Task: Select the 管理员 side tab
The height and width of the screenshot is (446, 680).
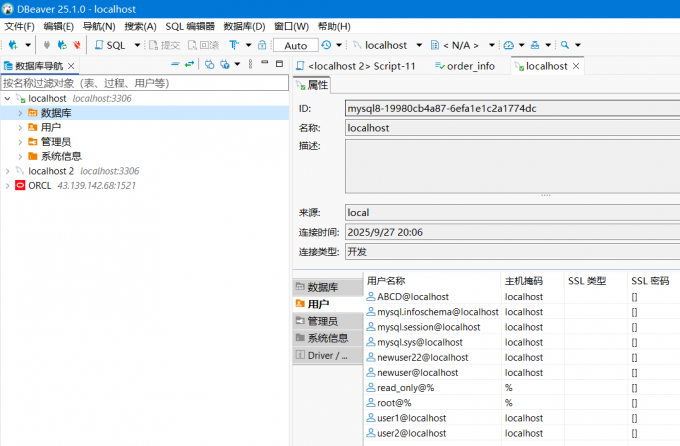Action: click(322, 321)
